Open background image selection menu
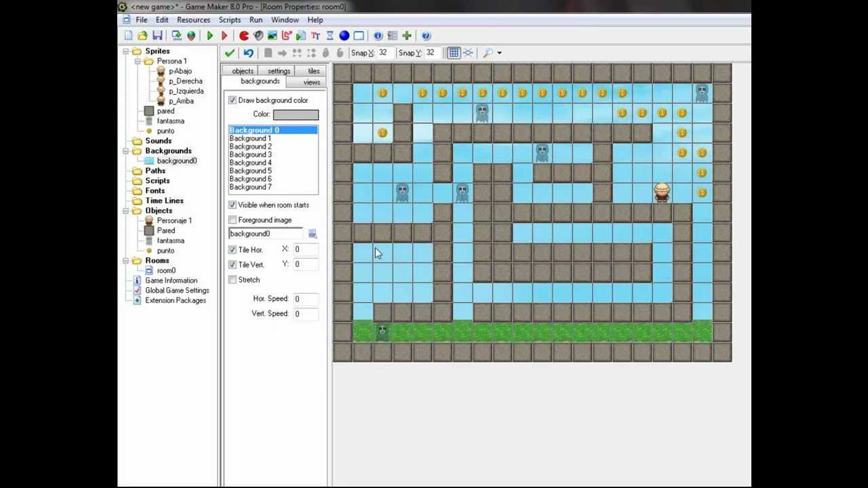Screen dimensions: 868x488 [x=312, y=234]
